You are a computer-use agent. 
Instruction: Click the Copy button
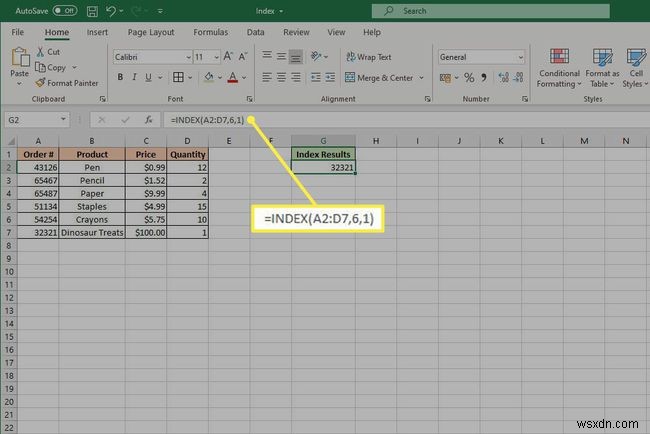point(51,67)
